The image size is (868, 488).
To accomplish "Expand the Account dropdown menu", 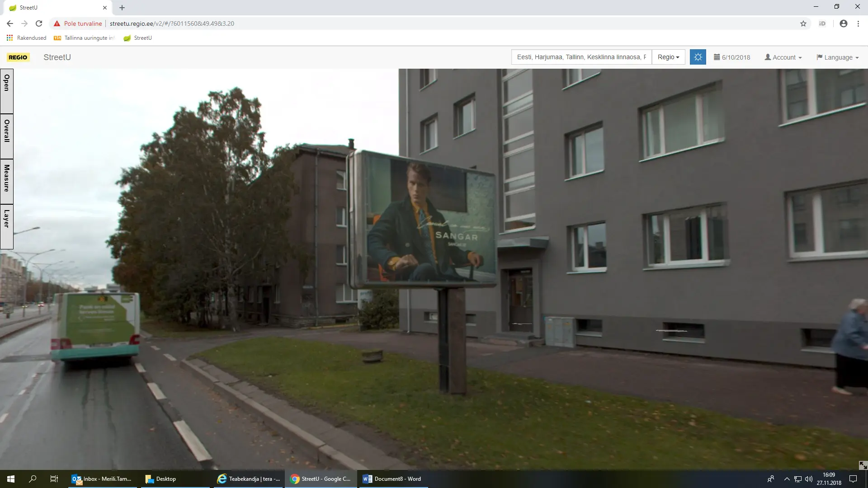I will click(783, 57).
